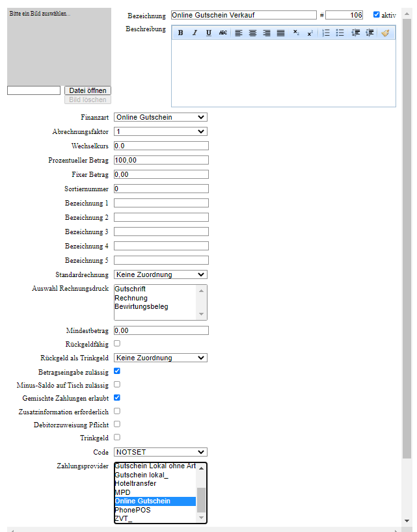
Task: Insert numbered list in description
Action: pos(326,33)
